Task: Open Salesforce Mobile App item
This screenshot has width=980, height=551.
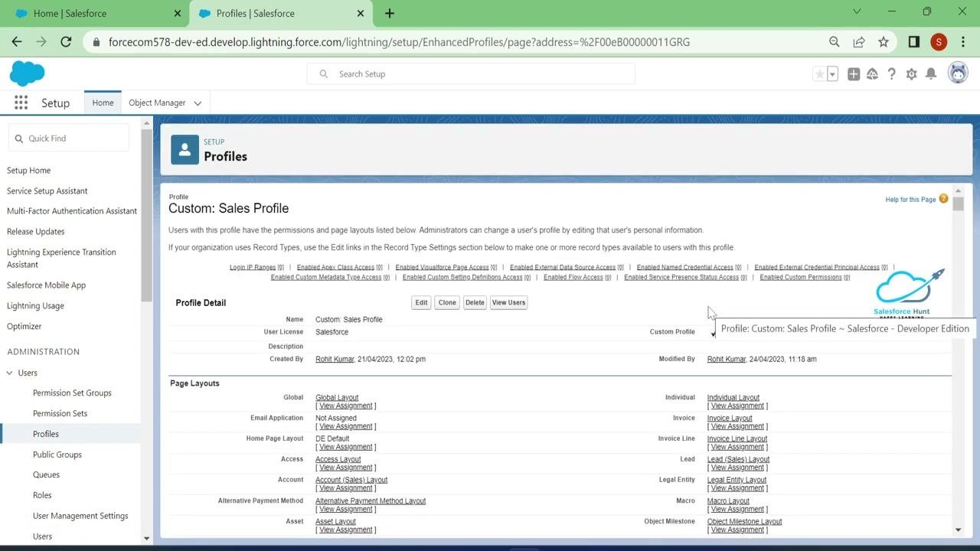Action: point(46,285)
